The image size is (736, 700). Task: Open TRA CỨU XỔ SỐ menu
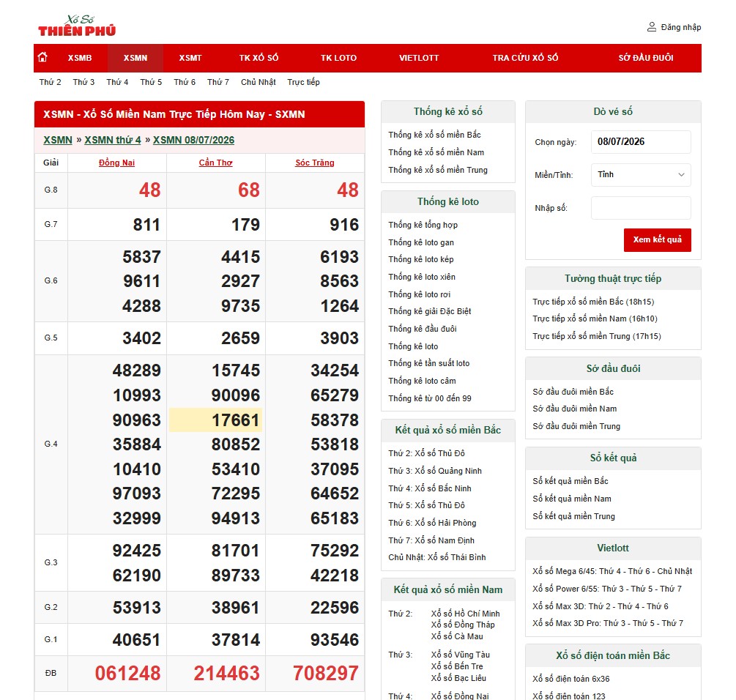tap(525, 58)
